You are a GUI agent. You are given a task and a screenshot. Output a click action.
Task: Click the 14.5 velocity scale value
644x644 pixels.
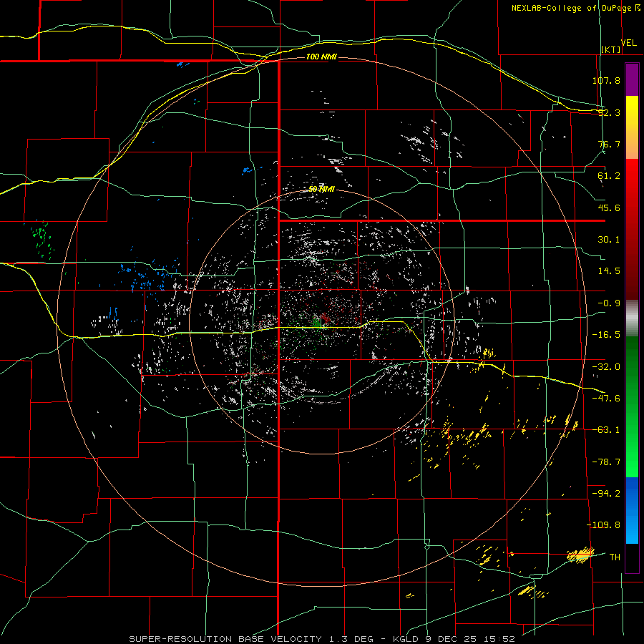coord(609,271)
